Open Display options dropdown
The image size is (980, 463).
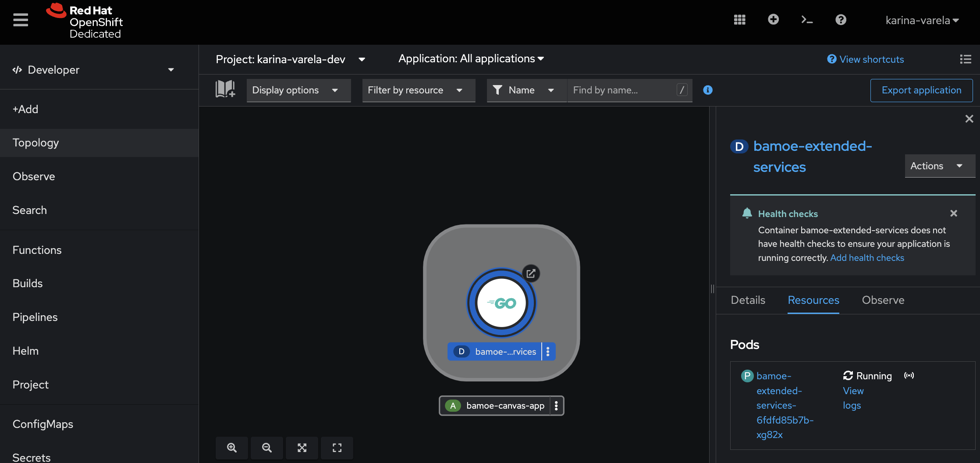coord(298,90)
